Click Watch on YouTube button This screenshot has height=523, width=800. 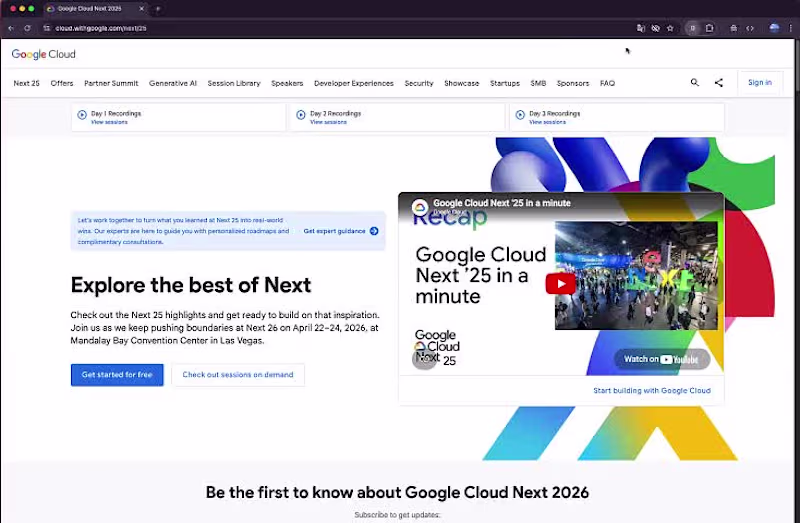click(x=661, y=359)
